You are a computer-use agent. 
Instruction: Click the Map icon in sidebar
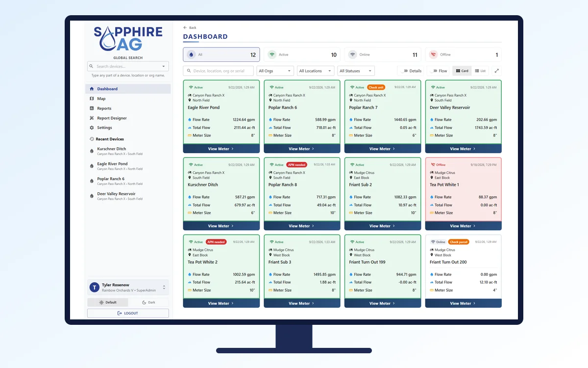(x=92, y=99)
